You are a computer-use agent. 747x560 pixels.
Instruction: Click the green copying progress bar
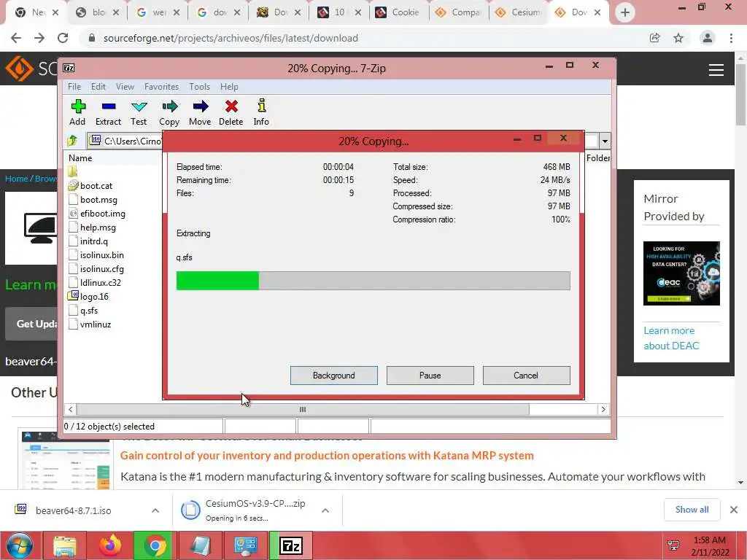tap(217, 281)
